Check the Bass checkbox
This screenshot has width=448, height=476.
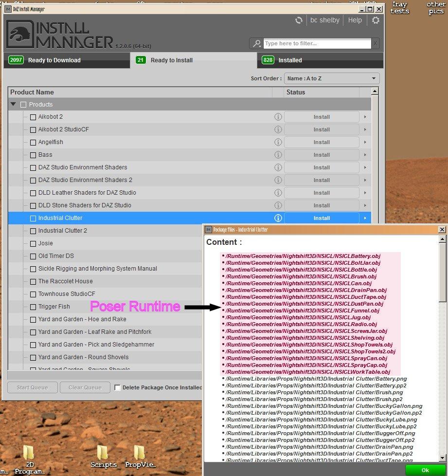click(33, 155)
